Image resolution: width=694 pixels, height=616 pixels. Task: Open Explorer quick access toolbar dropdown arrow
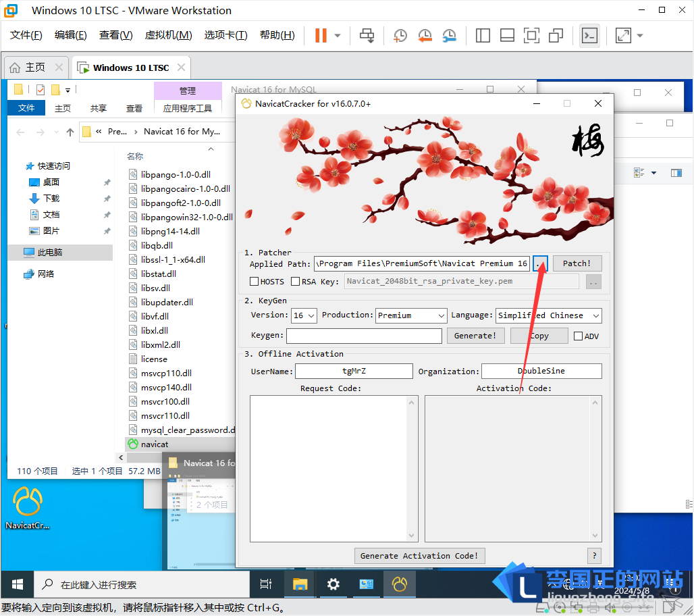pos(68,91)
